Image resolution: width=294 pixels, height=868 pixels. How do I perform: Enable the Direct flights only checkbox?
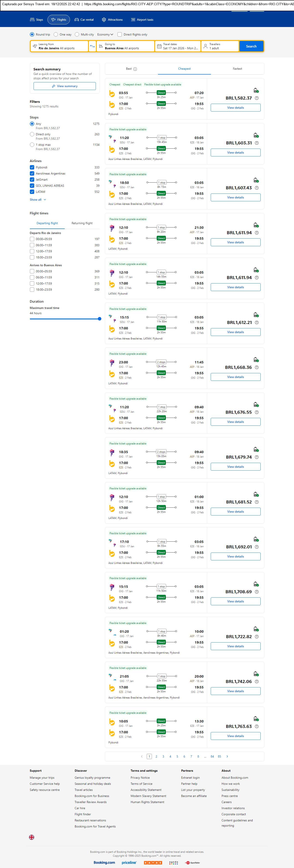pyautogui.click(x=120, y=34)
